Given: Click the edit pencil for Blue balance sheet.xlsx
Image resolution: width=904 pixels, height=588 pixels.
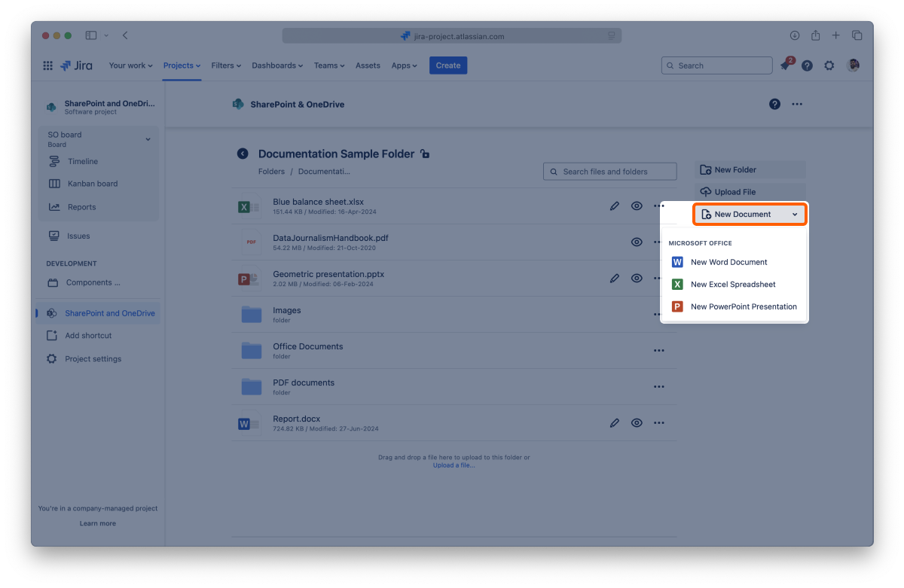Looking at the screenshot, I should 615,206.
